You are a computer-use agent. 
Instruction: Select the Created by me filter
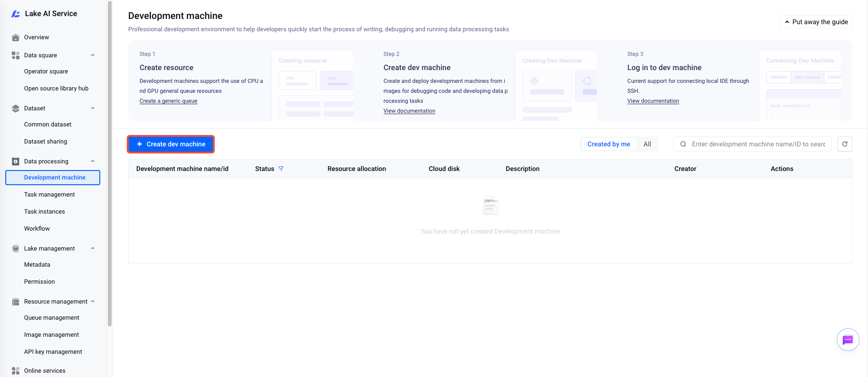(609, 144)
